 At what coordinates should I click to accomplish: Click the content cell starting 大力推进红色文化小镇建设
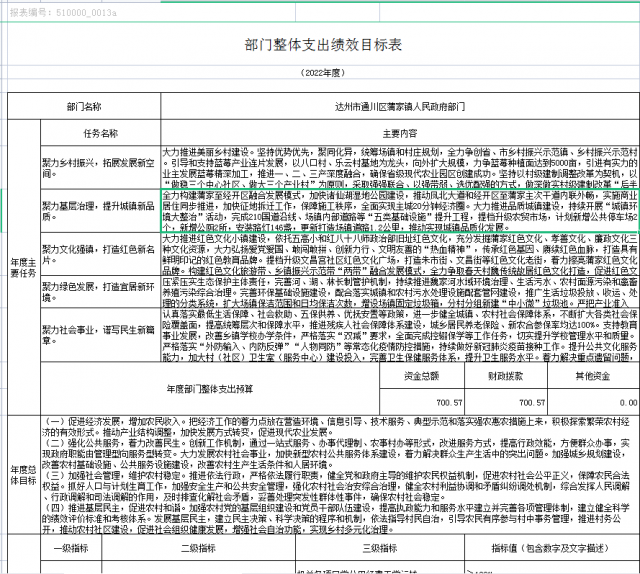tap(400, 254)
